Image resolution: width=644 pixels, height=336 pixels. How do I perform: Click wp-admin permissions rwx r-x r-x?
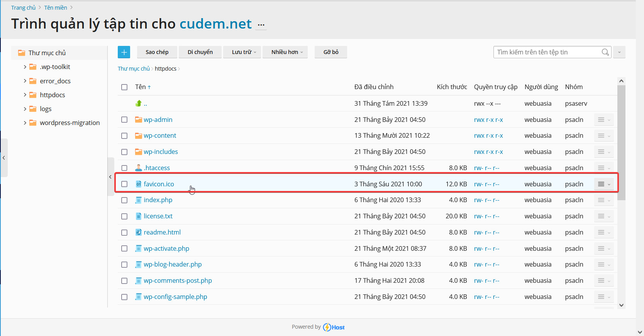(x=488, y=120)
